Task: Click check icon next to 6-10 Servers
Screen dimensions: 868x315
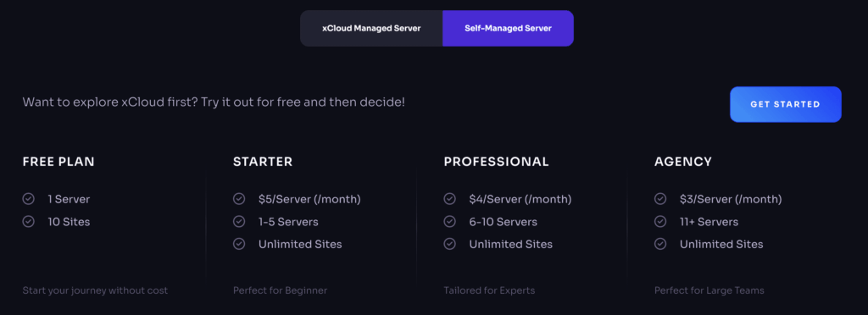Action: click(x=449, y=222)
